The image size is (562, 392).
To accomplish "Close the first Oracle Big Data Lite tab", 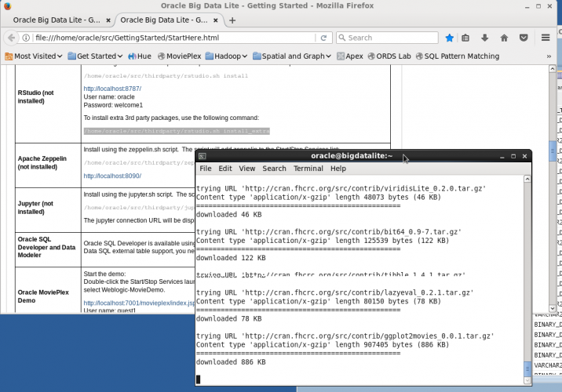I will click(108, 20).
